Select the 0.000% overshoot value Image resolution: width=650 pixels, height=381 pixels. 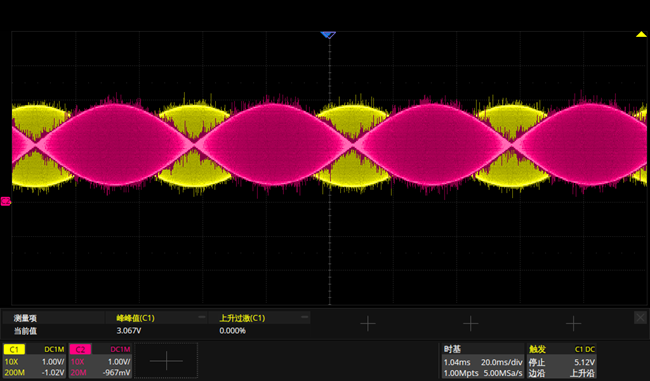(233, 331)
